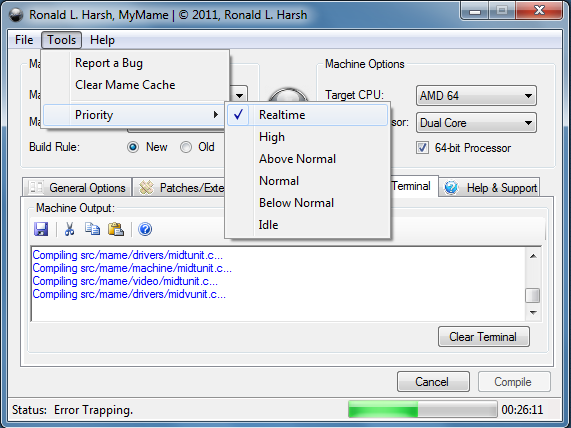Cancel the compilation
The width and height of the screenshot is (571, 428).
[433, 382]
